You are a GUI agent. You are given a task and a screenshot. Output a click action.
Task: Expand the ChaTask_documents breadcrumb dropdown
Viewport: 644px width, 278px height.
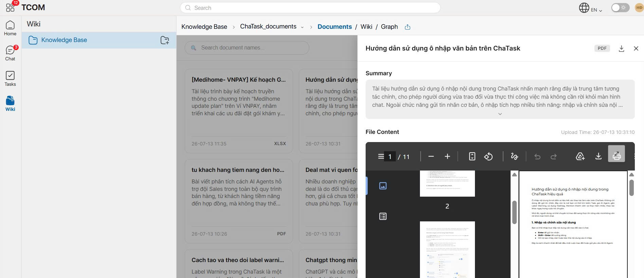pyautogui.click(x=302, y=27)
